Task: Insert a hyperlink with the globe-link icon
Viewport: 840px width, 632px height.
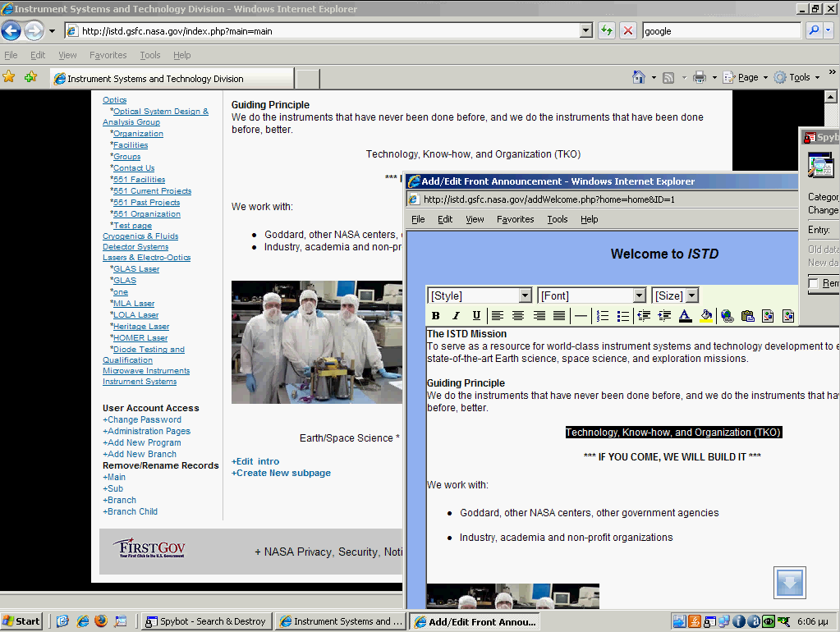Action: (x=727, y=316)
